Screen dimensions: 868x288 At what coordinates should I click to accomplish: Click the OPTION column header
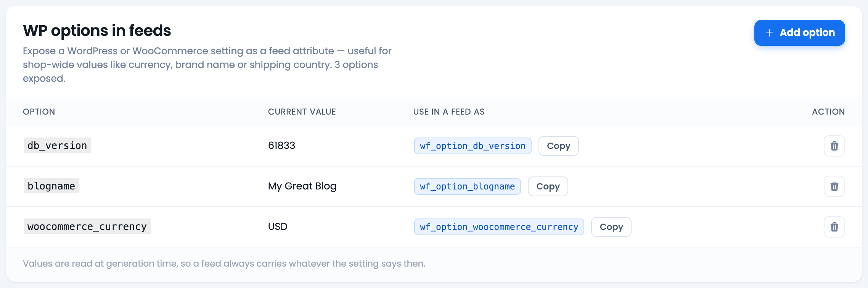point(39,112)
